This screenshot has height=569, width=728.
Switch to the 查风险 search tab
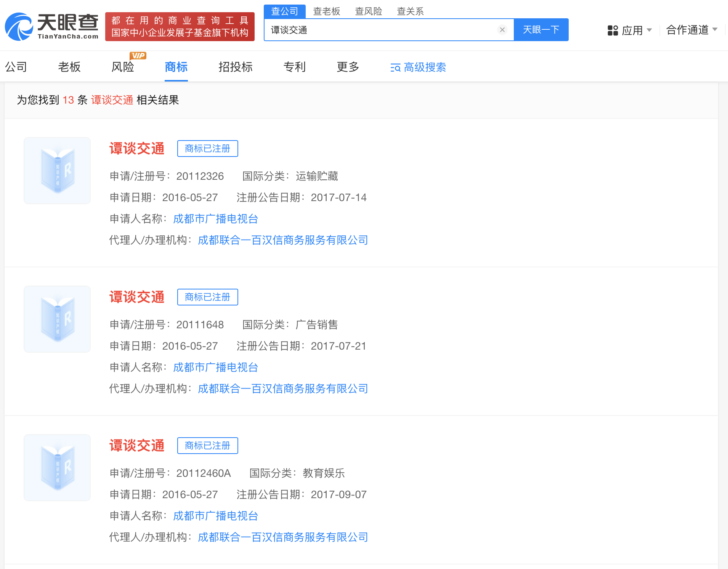(368, 11)
